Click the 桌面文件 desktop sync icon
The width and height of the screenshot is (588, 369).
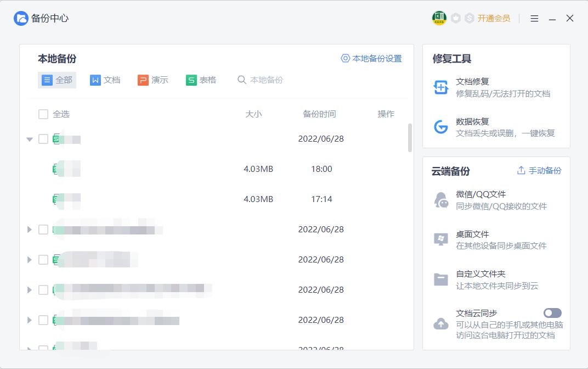pyautogui.click(x=440, y=239)
